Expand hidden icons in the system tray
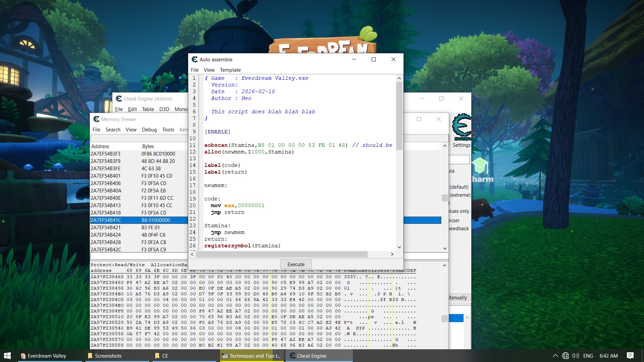 point(555,356)
